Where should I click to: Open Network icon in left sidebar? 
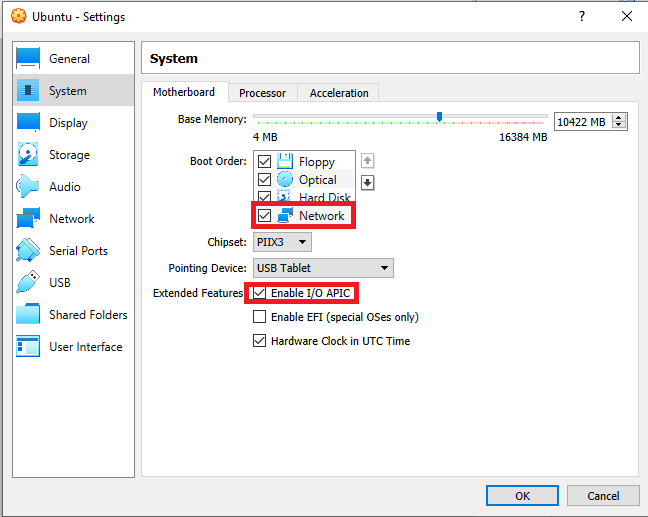(28, 218)
